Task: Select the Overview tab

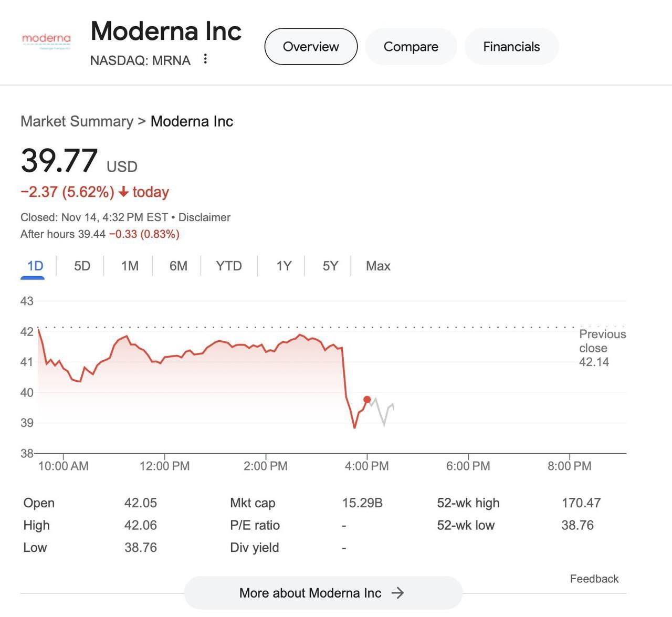Action: (311, 47)
